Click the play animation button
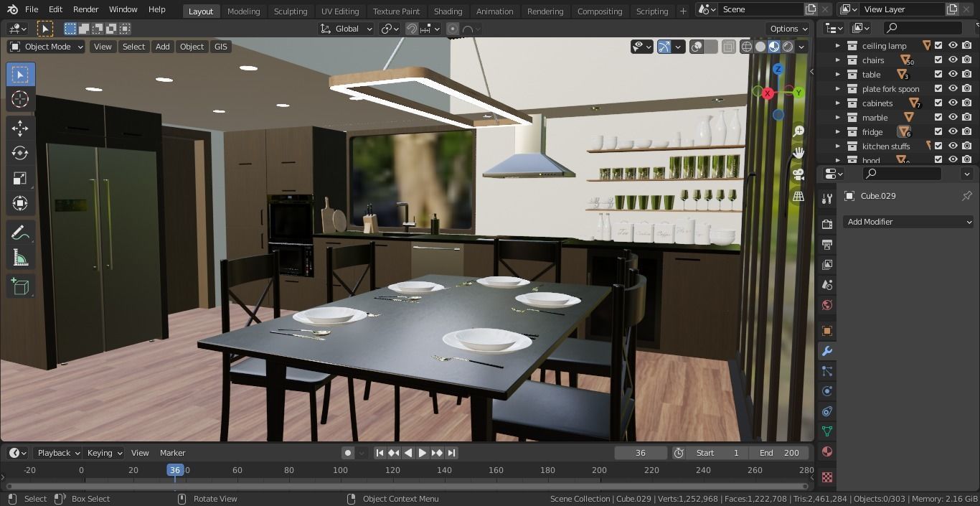Image resolution: width=980 pixels, height=506 pixels. (x=423, y=453)
